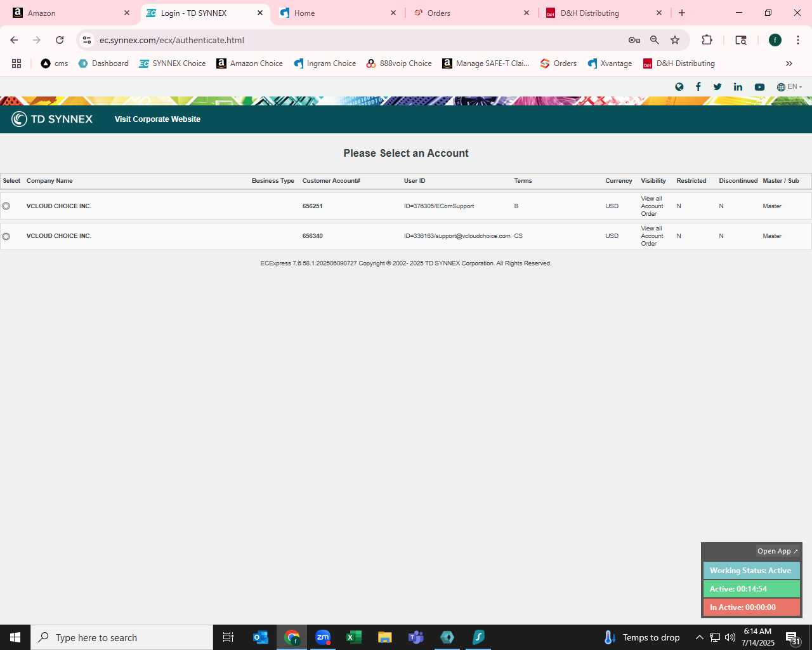Select the radio button for account 656340

coord(6,236)
